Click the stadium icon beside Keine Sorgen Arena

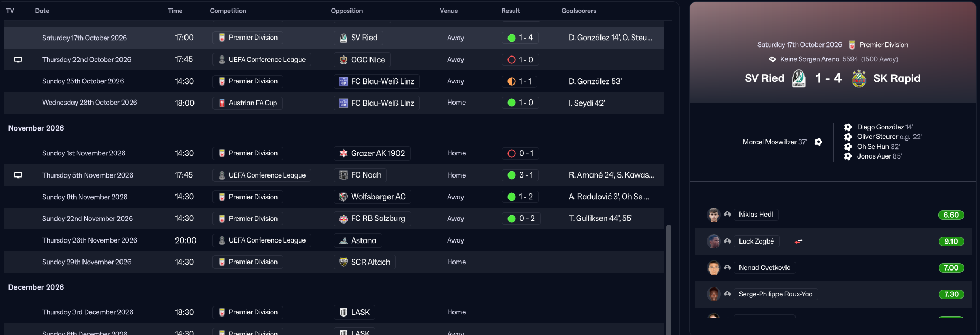(772, 59)
